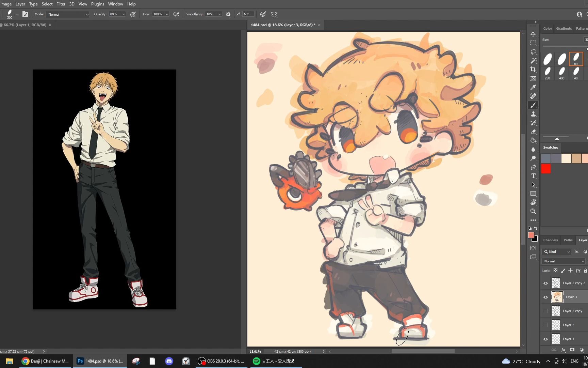Switch to the Paths tab
588x368 pixels.
[x=568, y=240]
